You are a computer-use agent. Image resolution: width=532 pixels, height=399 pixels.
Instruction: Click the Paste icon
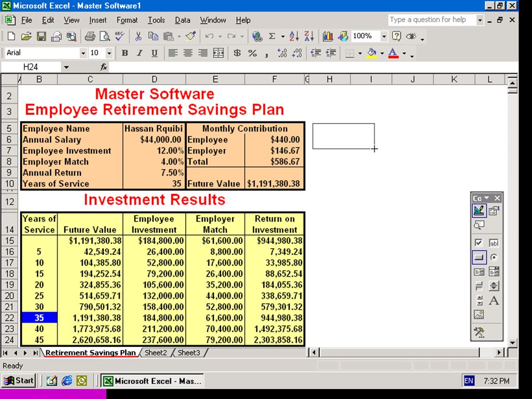pyautogui.click(x=168, y=36)
